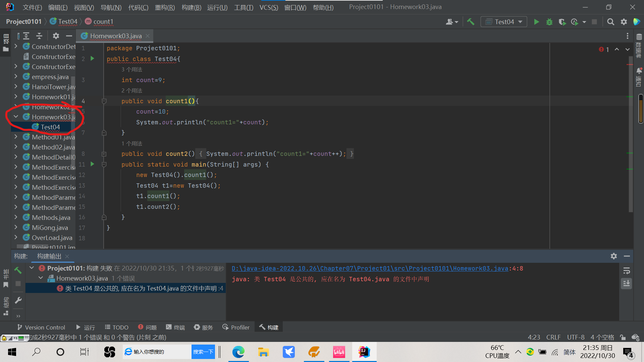Collapse the Homework03.java tree node
The width and height of the screenshot is (644, 362).
16,117
